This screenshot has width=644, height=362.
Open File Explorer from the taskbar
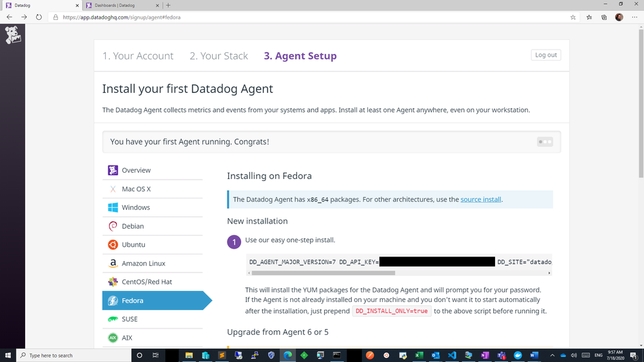(189, 356)
